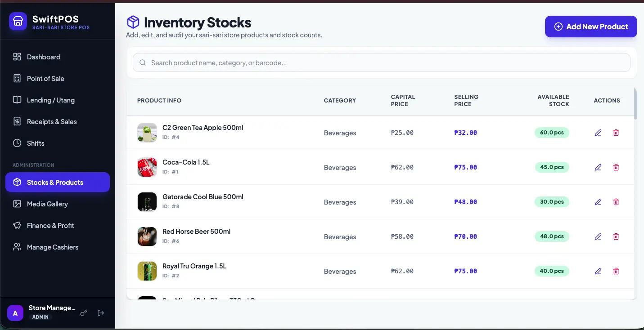
Task: Click the ₱58.00 capital price
Action: [x=402, y=236]
